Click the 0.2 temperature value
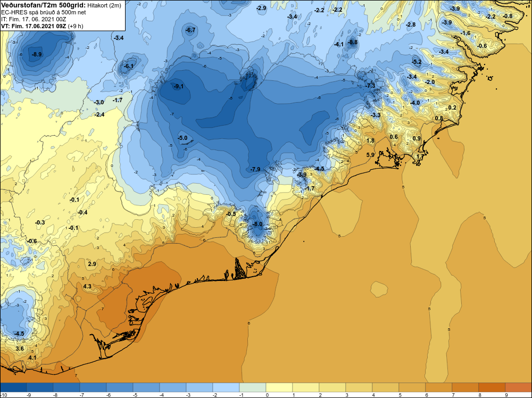The height and width of the screenshot is (398, 532). click(x=452, y=108)
